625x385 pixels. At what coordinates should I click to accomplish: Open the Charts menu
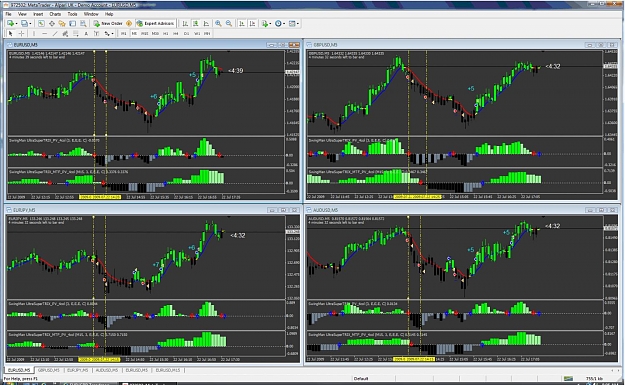[x=55, y=14]
